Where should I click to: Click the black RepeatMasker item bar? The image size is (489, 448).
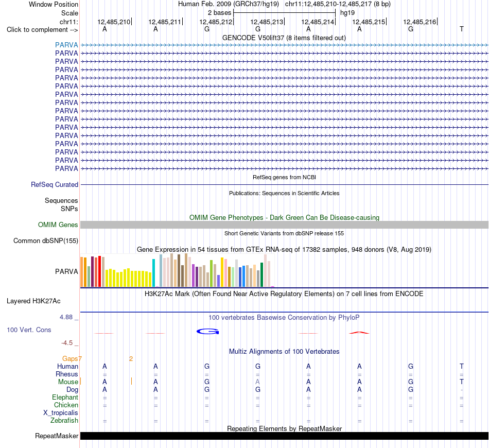coord(284,436)
